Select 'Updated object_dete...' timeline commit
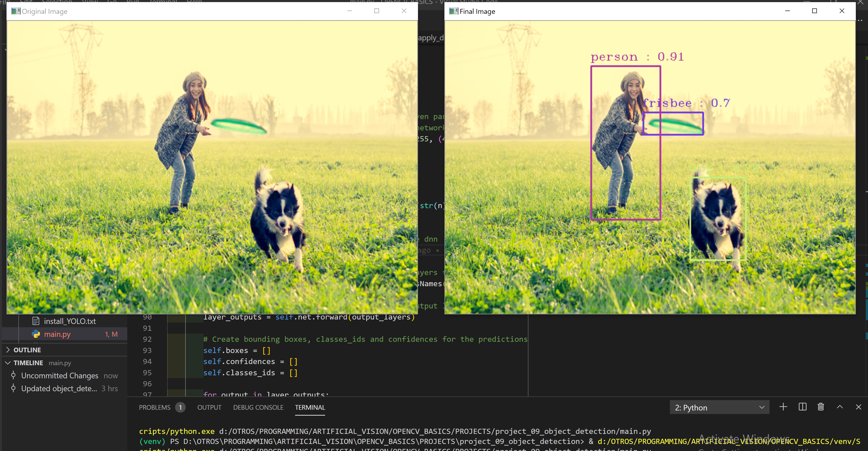The height and width of the screenshot is (451, 868). coord(59,389)
